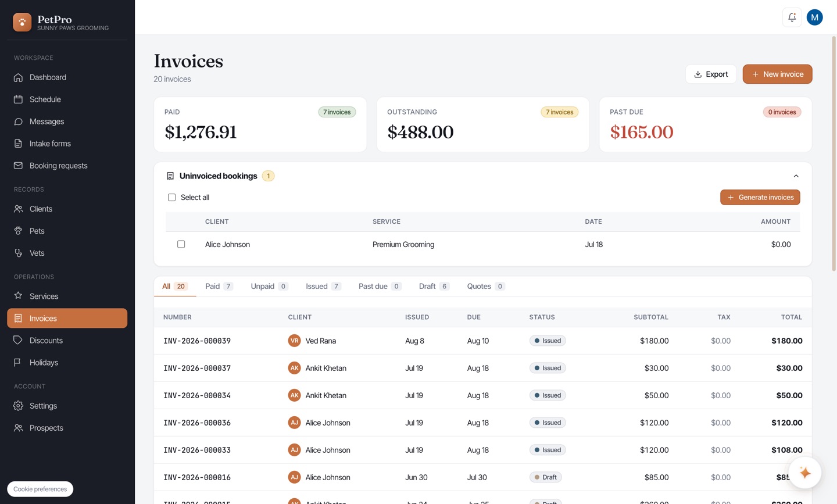
Task: Click the Invoices receipt icon in sidebar
Action: point(19,318)
